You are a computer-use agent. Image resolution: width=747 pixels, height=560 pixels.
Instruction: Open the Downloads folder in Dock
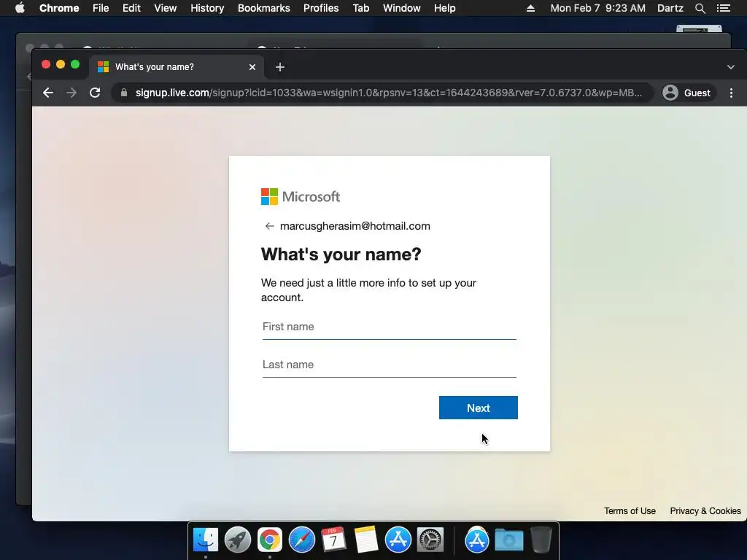click(508, 540)
